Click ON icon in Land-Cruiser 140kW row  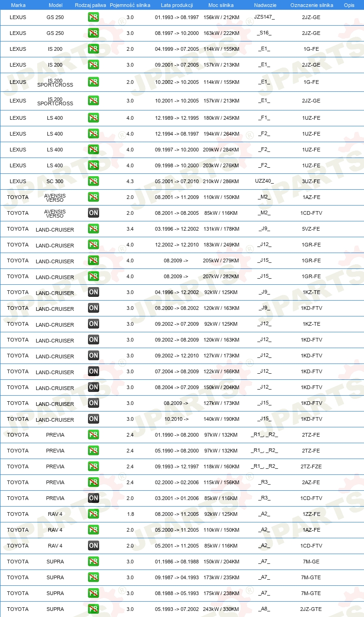[x=94, y=419]
